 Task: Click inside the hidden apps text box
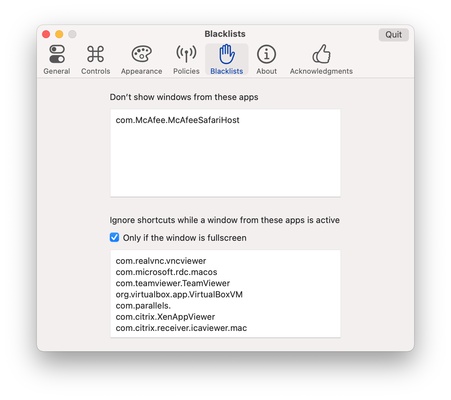(x=225, y=153)
